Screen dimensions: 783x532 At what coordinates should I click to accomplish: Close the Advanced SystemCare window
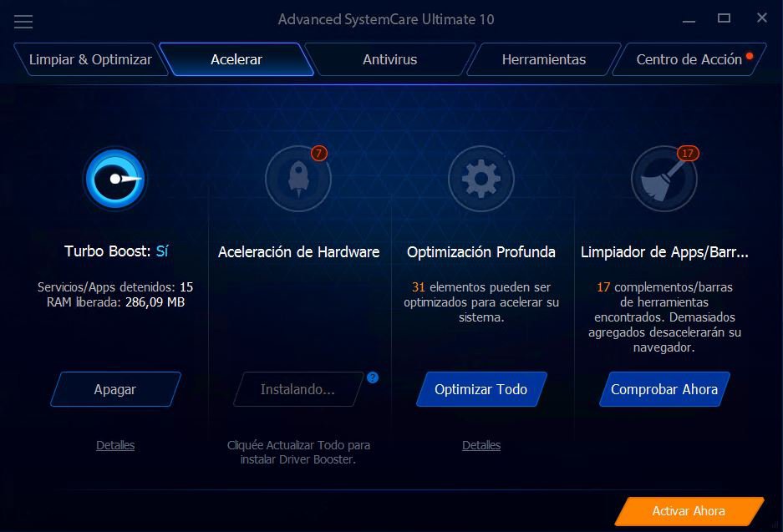coord(761,18)
